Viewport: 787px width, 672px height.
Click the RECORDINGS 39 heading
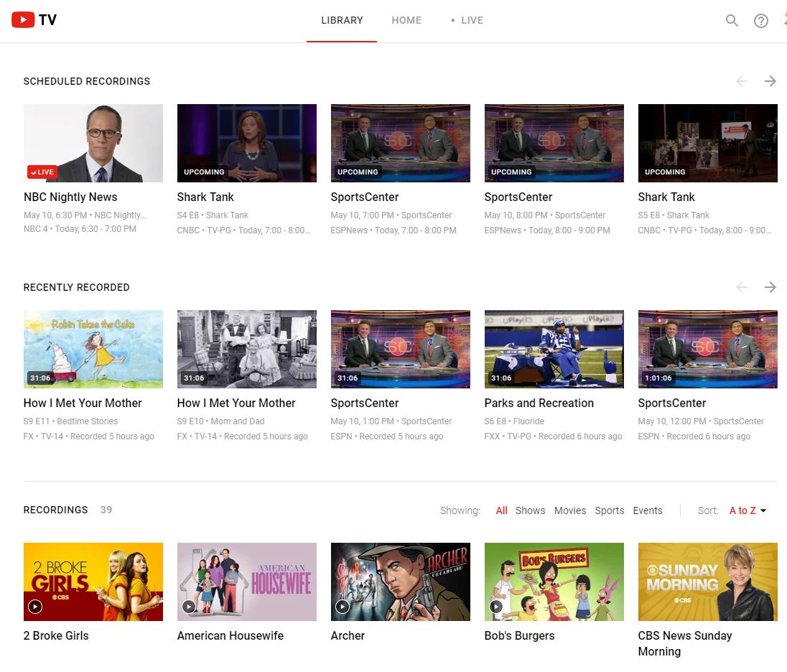[x=67, y=510]
